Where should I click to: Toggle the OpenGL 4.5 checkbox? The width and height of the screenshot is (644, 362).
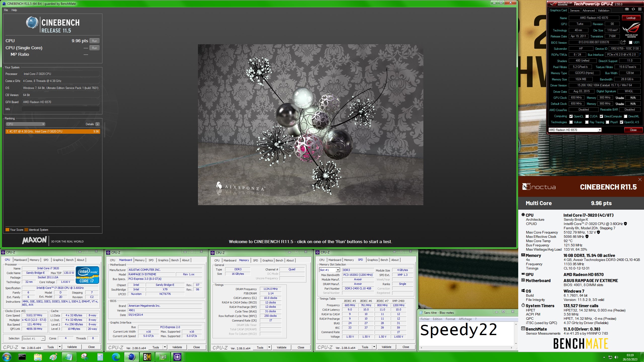pos(621,122)
